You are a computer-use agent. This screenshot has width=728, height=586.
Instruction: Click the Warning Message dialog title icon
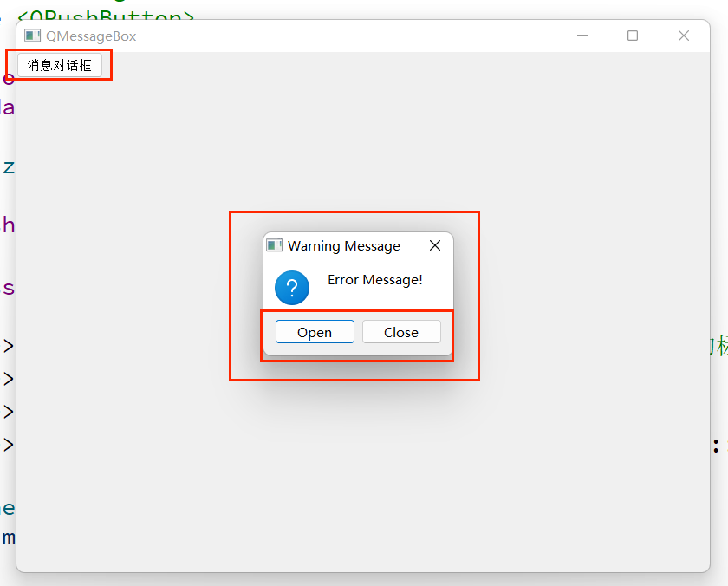coord(275,245)
